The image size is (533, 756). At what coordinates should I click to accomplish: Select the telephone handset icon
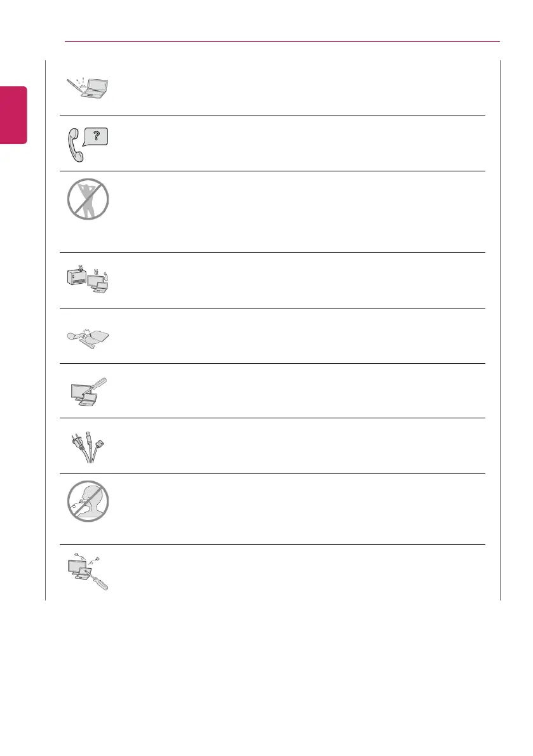75,145
